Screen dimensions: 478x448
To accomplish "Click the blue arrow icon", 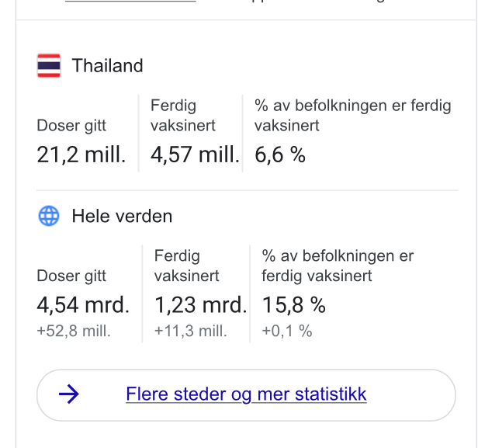I will pos(69,394).
